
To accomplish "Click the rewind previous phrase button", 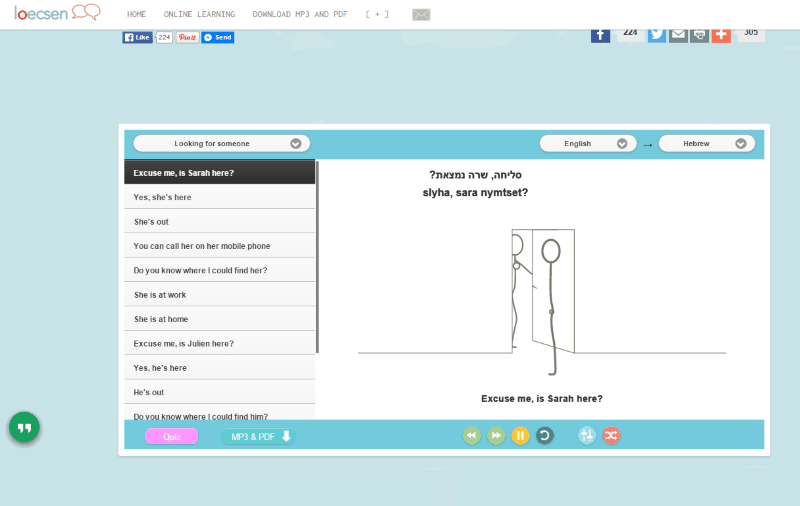I will [471, 436].
